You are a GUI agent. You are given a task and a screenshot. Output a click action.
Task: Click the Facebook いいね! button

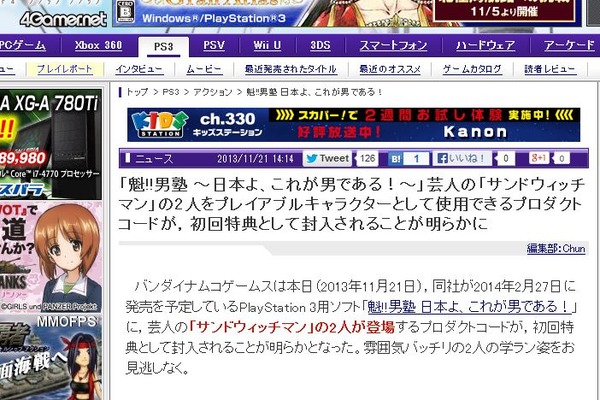point(462,158)
